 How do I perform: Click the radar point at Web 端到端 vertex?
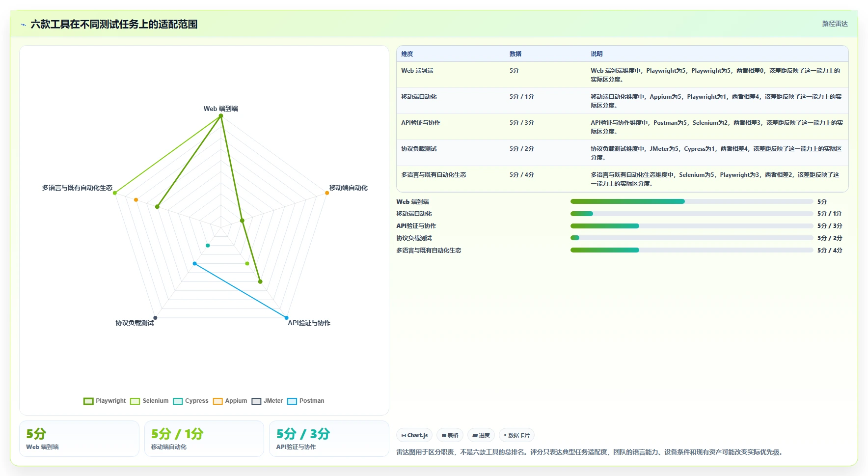pyautogui.click(x=221, y=116)
